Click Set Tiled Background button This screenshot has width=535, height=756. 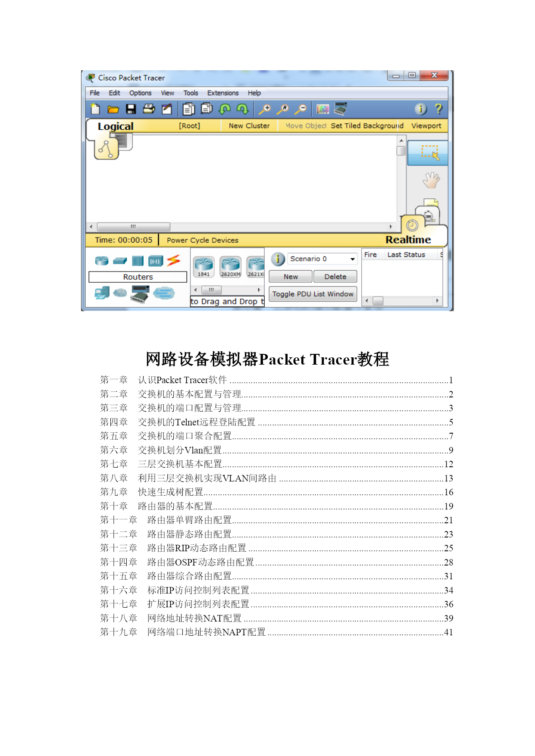tap(367, 126)
